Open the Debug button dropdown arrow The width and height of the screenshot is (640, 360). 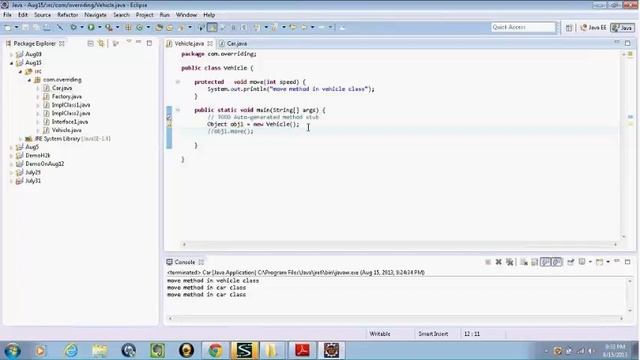(x=82, y=27)
